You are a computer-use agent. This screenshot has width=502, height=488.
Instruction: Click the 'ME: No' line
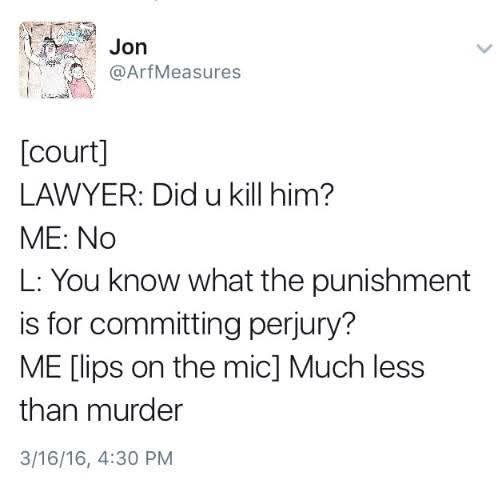click(x=68, y=238)
